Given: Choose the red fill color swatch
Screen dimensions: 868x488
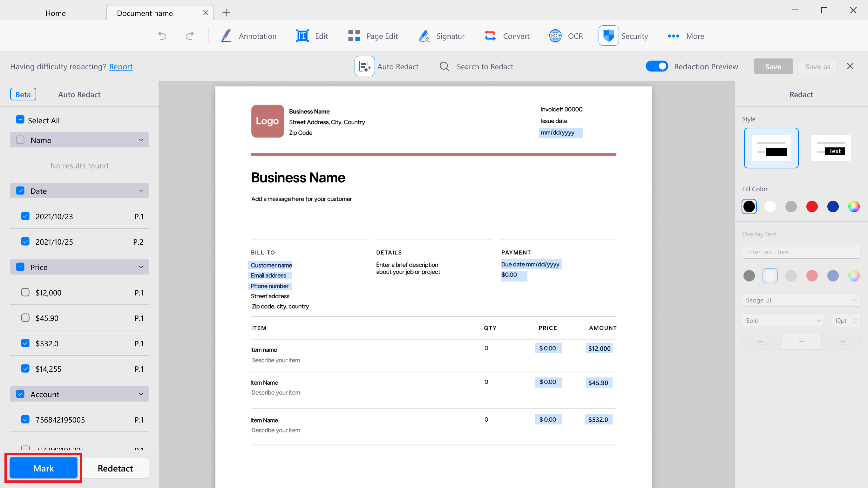Looking at the screenshot, I should coord(812,206).
